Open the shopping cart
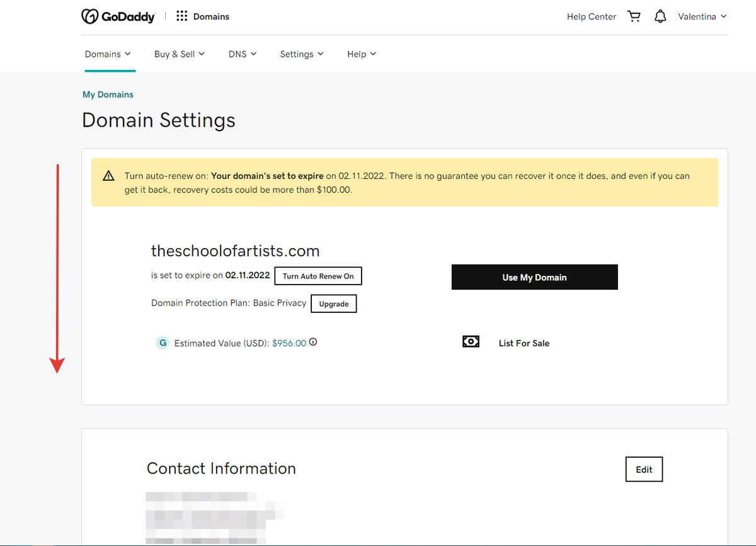756x546 pixels. point(634,16)
